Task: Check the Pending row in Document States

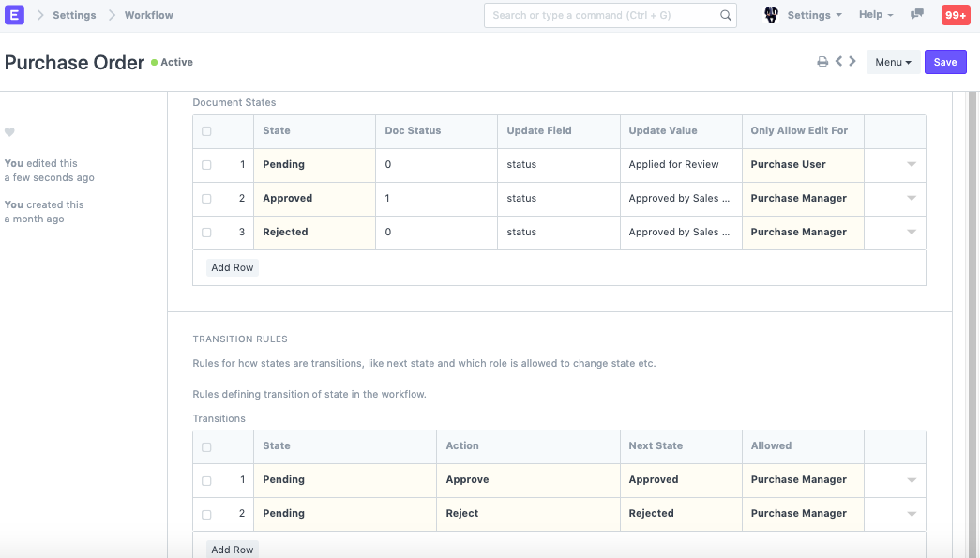Action: click(206, 165)
